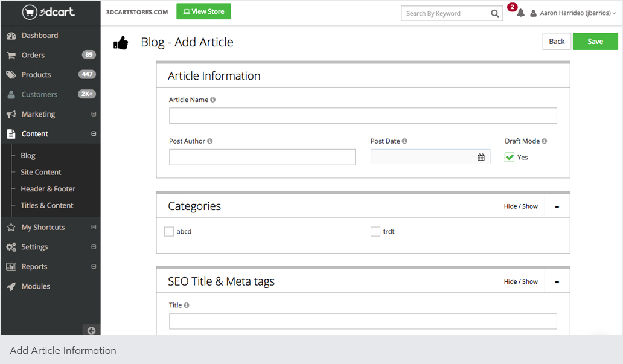Click the green Save button

(x=595, y=42)
